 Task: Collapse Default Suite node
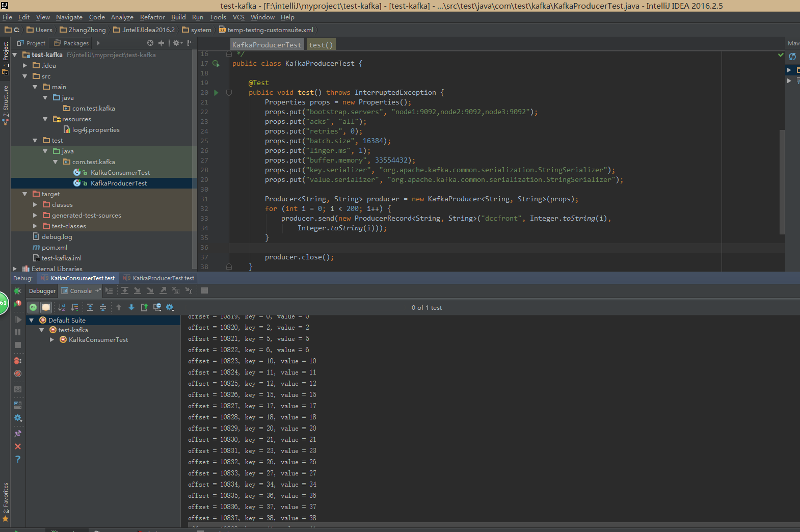pyautogui.click(x=32, y=321)
